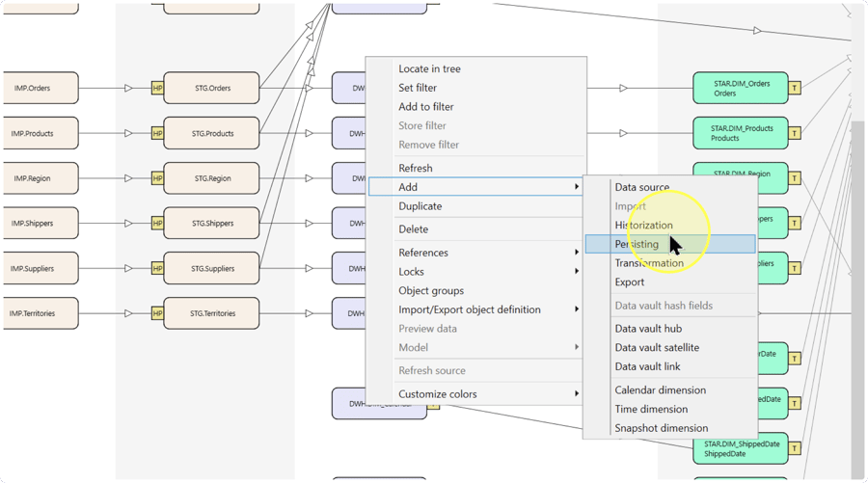Select the STG.Products node
Viewport: 868px width, 483px height.
211,133
